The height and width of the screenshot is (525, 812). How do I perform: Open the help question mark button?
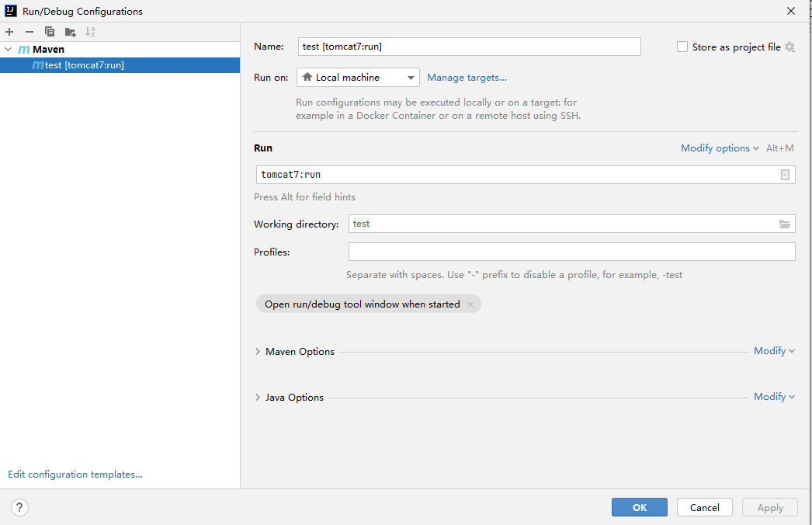tap(20, 507)
